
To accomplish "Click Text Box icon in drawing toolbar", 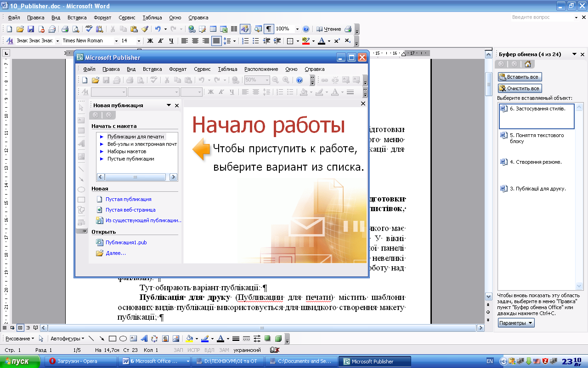I will 133,339.
